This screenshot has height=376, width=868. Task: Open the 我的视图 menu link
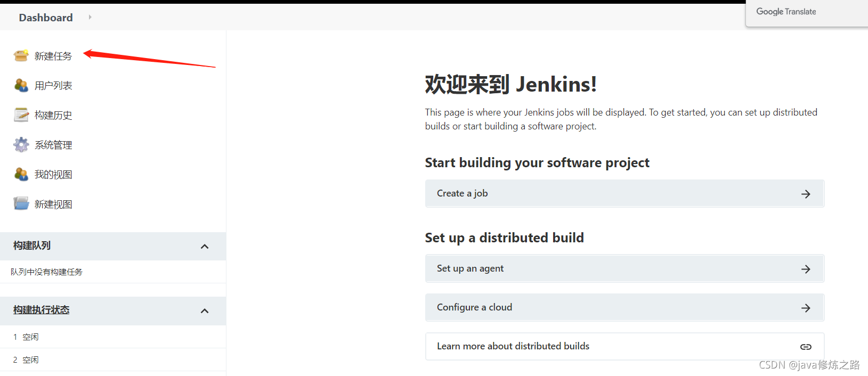53,174
